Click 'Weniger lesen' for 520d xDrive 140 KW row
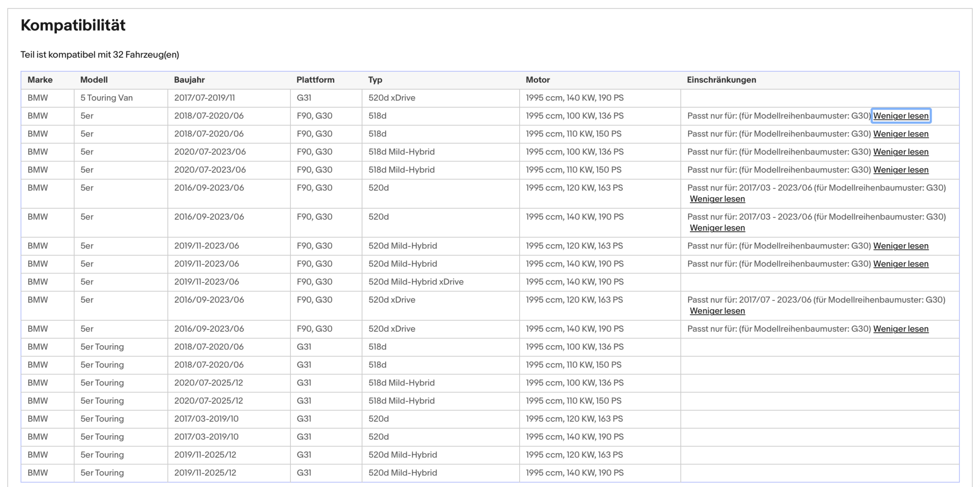Viewport: 980px width, 487px height. 901,329
